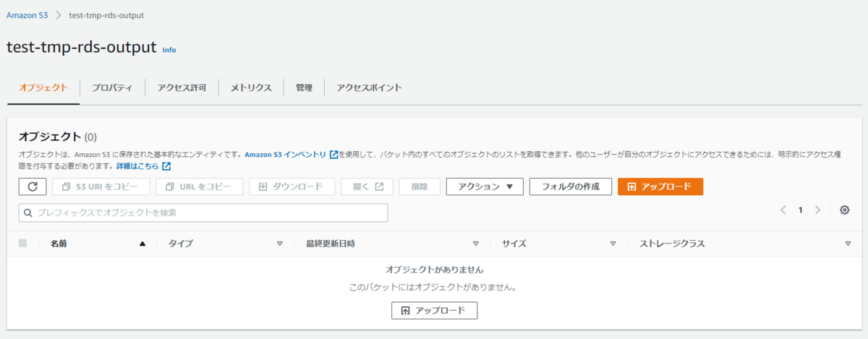The image size is (868, 339).
Task: Open the 詳細はこちら link
Action: point(143,166)
